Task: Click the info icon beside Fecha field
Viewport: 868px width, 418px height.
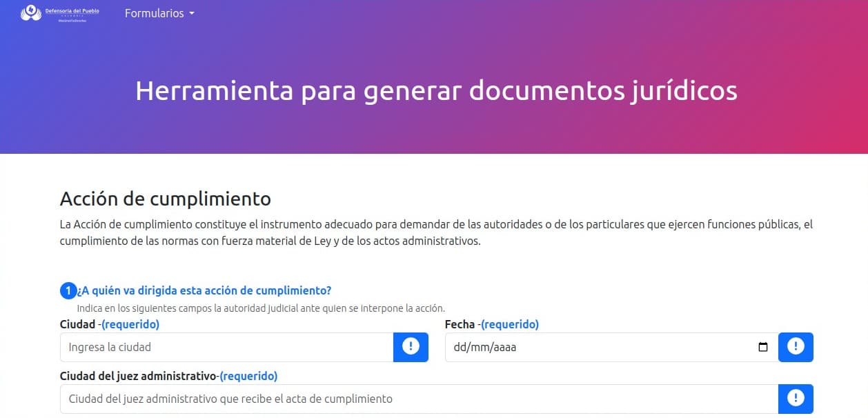Action: pyautogui.click(x=796, y=347)
